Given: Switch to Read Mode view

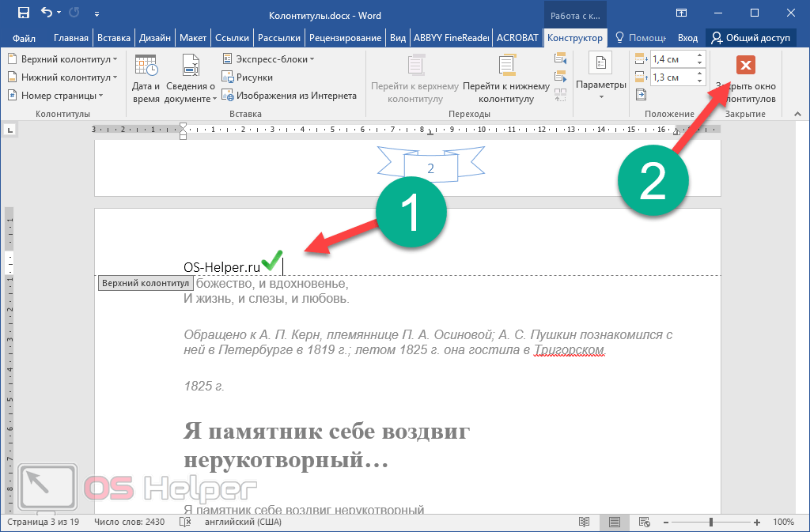Looking at the screenshot, I should pos(585,523).
